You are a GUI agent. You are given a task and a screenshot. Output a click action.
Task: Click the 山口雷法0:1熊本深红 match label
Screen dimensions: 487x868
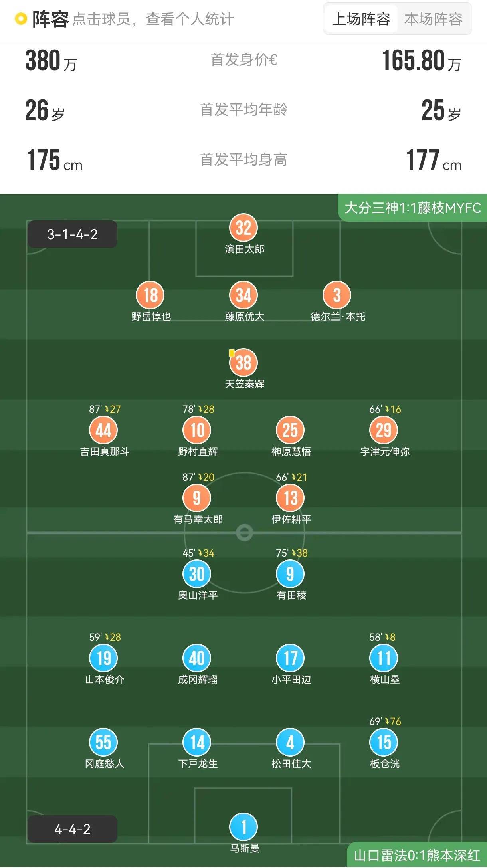tap(417, 855)
